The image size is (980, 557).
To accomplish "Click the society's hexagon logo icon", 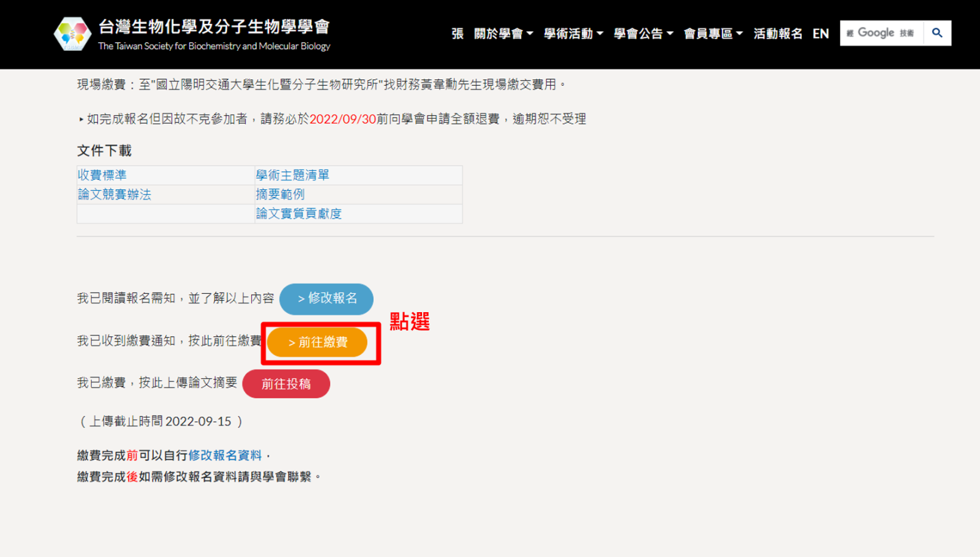I will [72, 34].
